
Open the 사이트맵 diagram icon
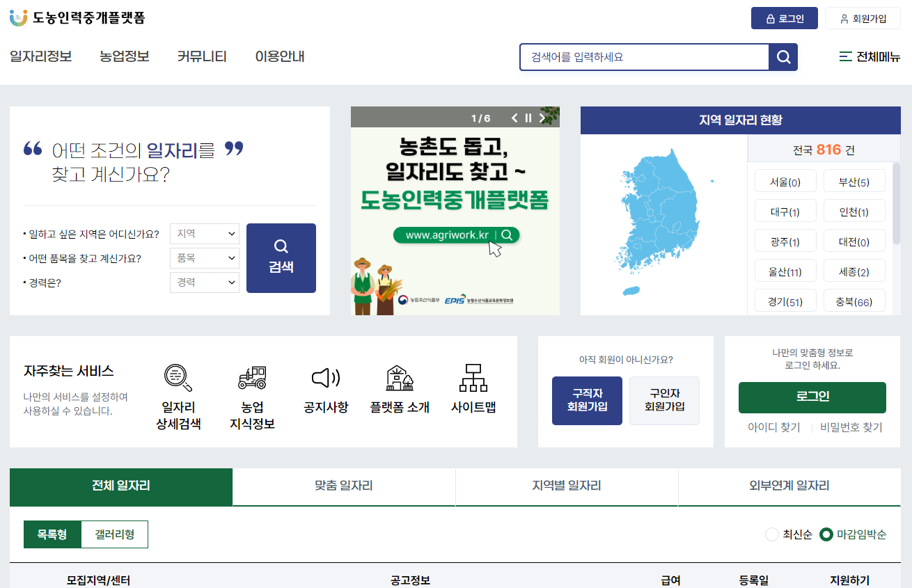coord(473,378)
